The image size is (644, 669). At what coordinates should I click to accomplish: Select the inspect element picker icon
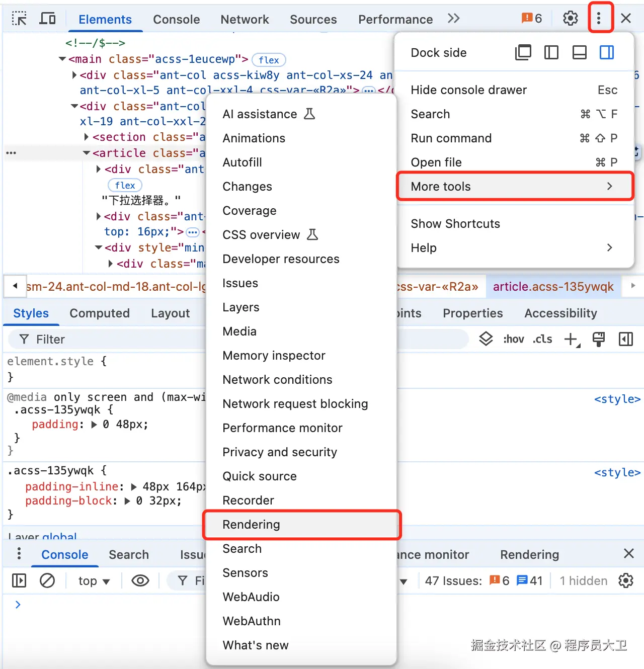[19, 19]
